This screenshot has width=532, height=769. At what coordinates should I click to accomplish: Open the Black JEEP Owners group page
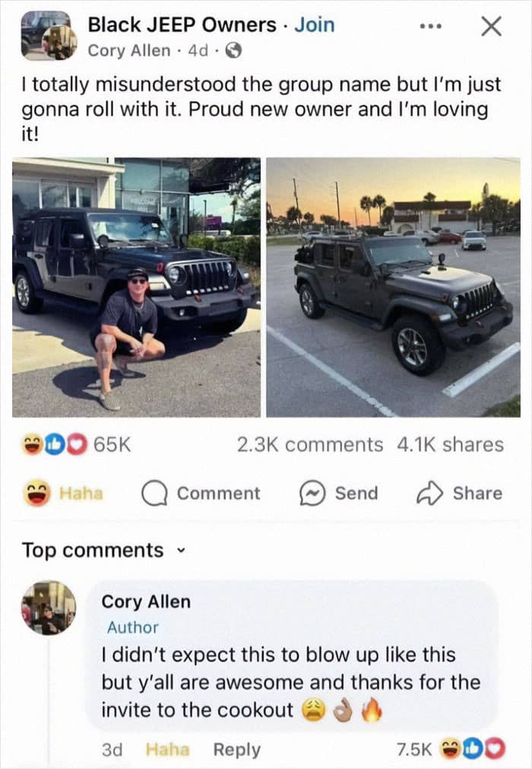pyautogui.click(x=182, y=24)
